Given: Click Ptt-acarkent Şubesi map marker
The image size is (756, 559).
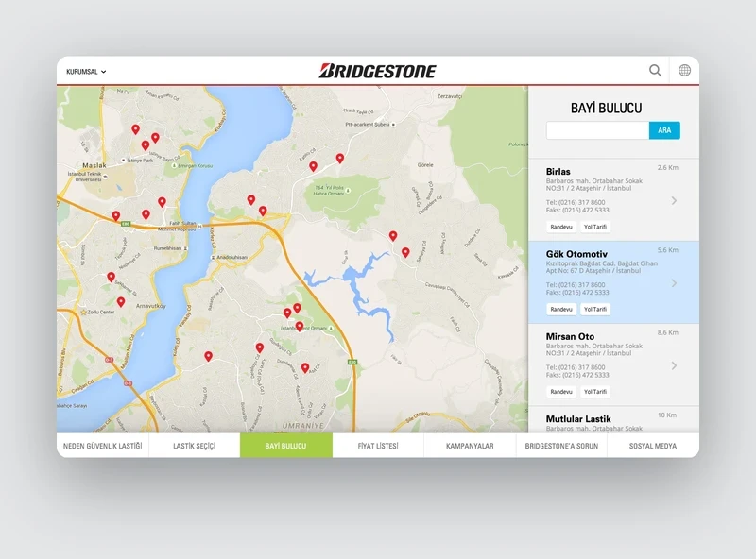Looking at the screenshot, I should (x=393, y=125).
